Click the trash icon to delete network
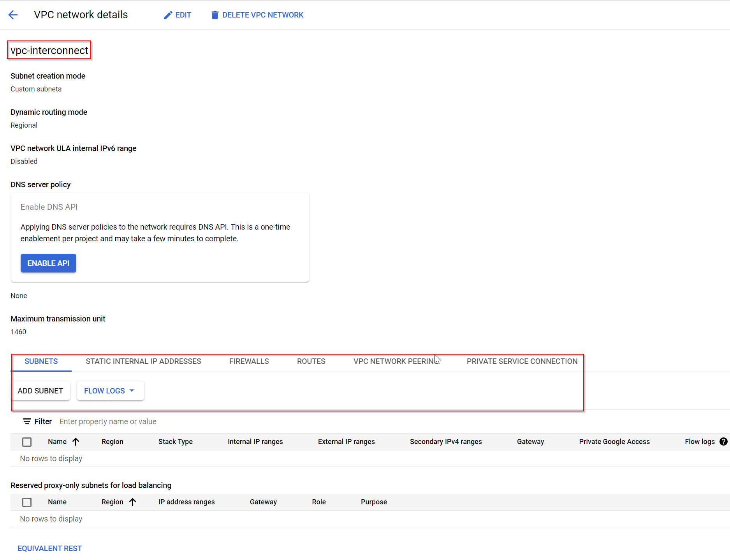 tap(215, 14)
